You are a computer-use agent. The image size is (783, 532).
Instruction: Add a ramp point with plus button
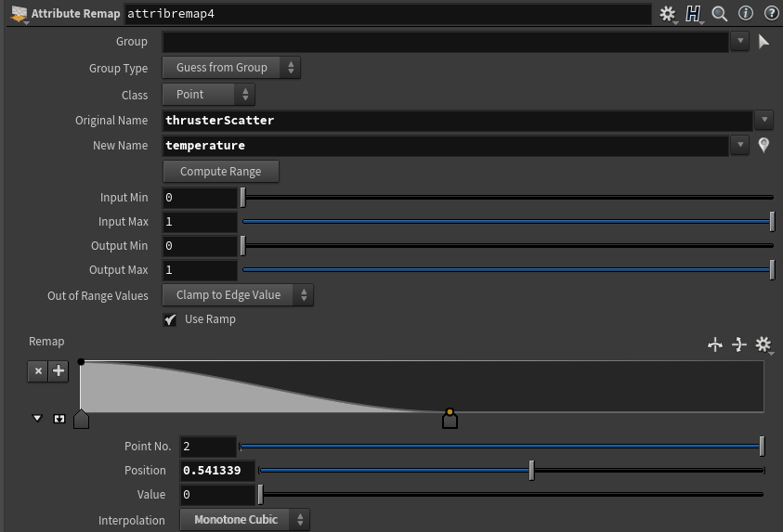tap(59, 370)
